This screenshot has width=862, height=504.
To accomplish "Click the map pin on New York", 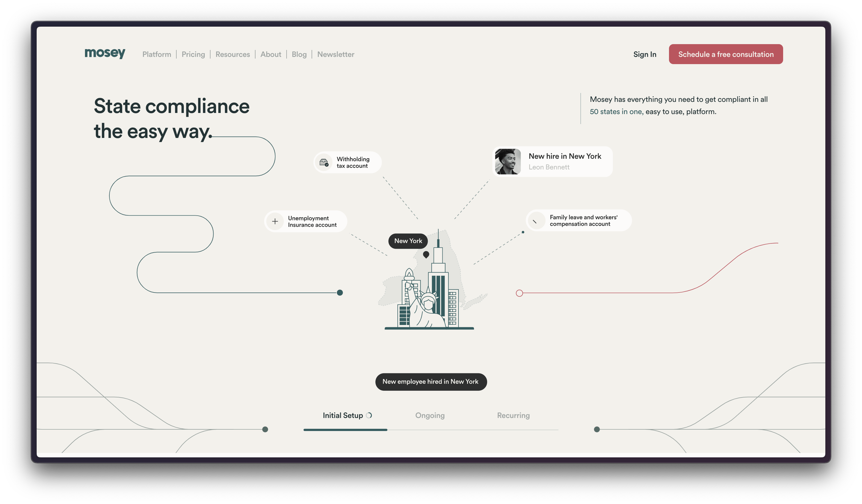I will tap(426, 254).
